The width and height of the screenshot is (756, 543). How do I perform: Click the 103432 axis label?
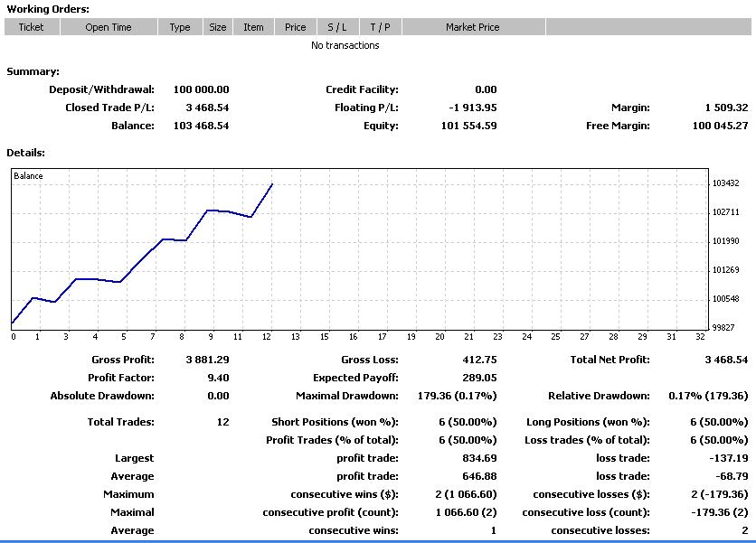tap(725, 183)
